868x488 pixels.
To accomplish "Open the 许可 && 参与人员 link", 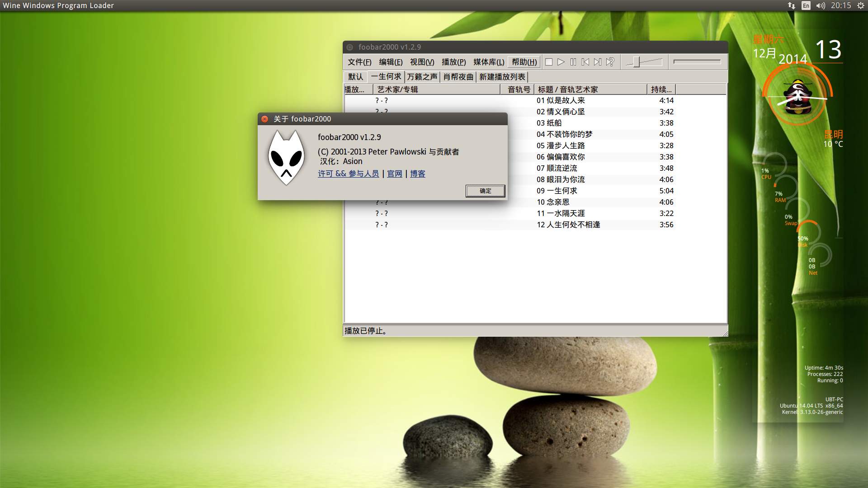I will click(348, 174).
